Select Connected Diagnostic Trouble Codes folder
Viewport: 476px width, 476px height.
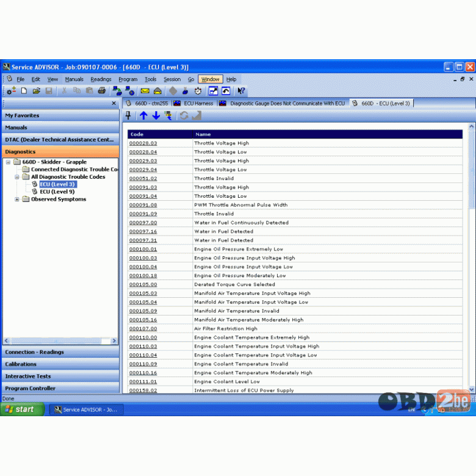(74, 170)
